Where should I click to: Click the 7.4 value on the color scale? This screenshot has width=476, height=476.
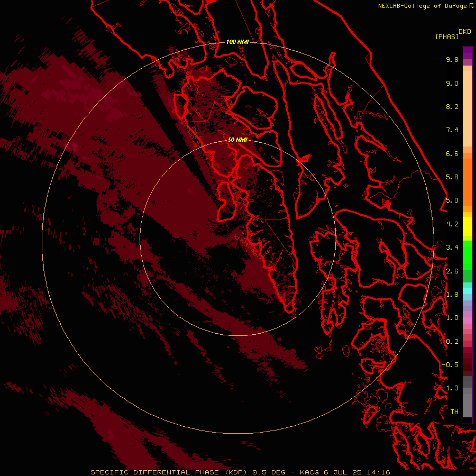coord(452,130)
